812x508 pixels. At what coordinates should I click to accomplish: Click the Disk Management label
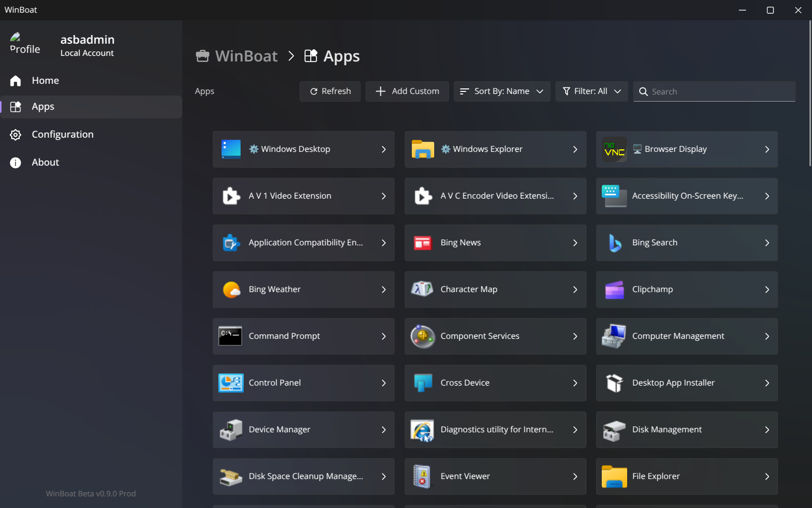(667, 430)
